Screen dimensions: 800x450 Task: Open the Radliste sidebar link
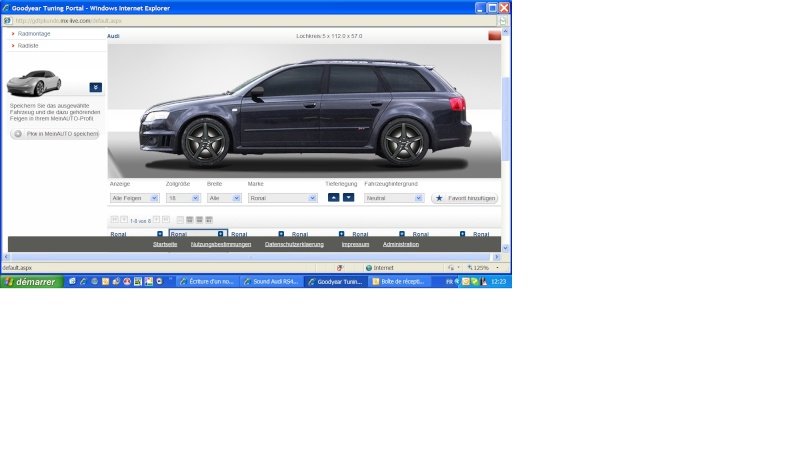(x=28, y=45)
